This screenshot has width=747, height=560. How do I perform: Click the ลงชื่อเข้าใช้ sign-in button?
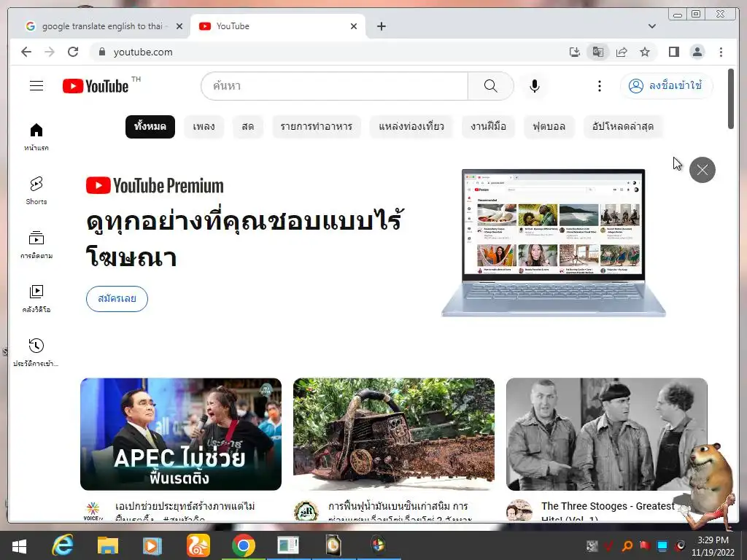pyautogui.click(x=666, y=86)
